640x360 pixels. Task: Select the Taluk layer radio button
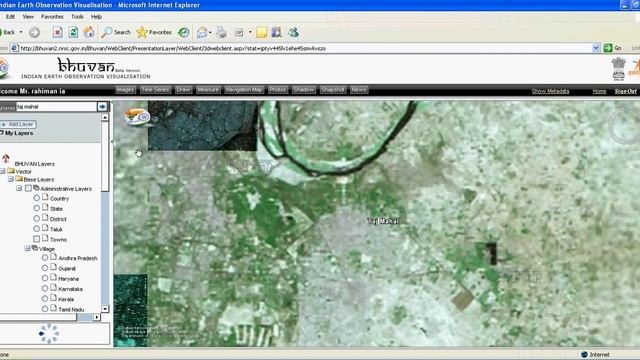[x=36, y=229]
